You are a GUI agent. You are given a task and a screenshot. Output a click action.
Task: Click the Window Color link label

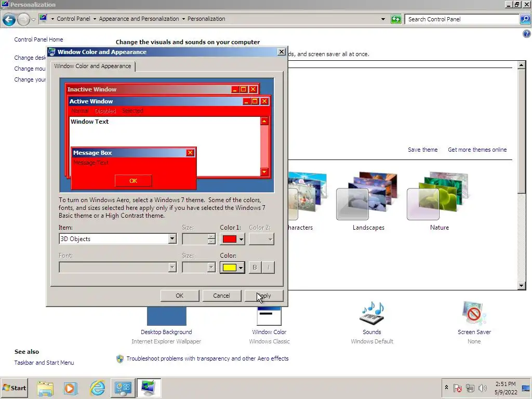(269, 332)
